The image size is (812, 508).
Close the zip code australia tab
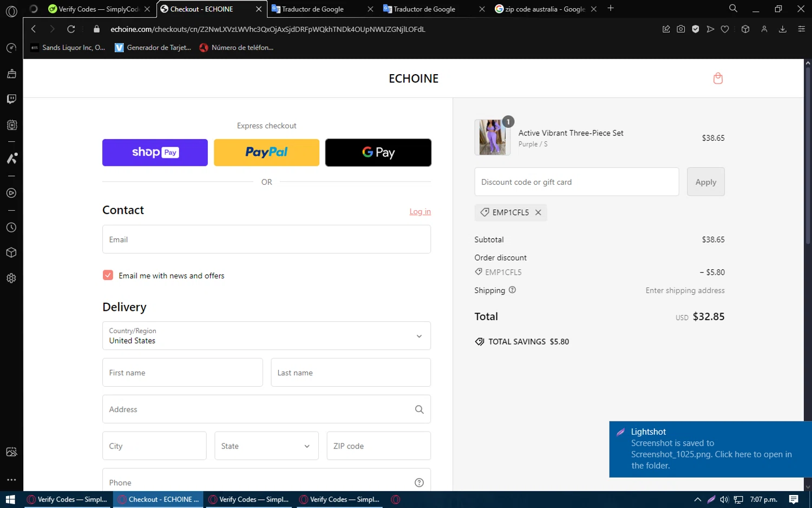tap(594, 9)
